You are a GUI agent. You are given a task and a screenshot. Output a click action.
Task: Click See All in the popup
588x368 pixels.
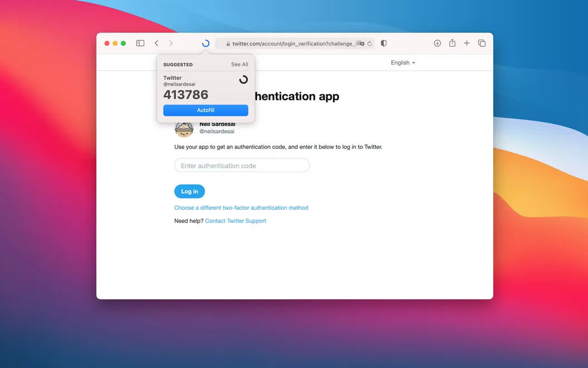[239, 64]
